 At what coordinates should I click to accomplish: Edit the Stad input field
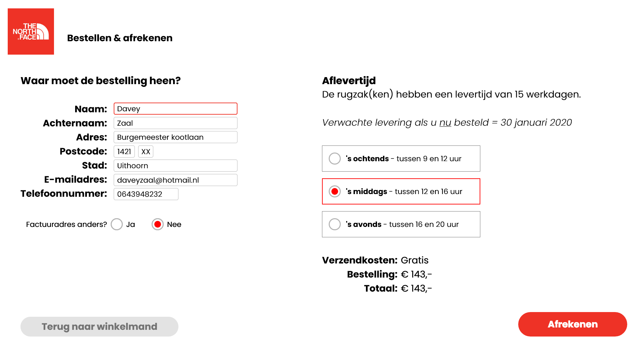[175, 166]
